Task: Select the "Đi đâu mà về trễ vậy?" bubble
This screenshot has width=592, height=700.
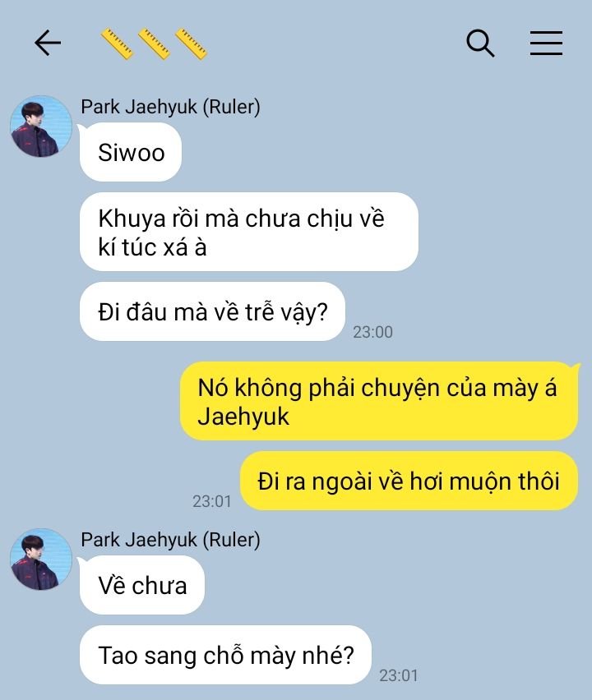Action: (212, 311)
